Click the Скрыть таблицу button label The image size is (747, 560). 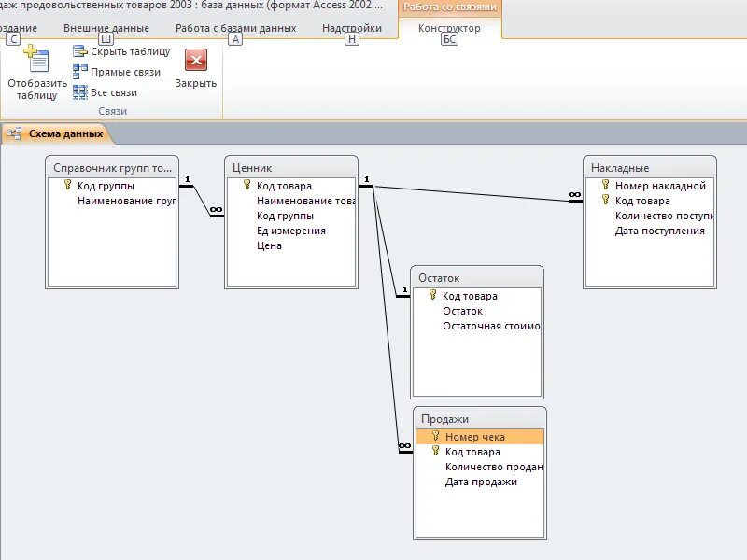[x=131, y=51]
